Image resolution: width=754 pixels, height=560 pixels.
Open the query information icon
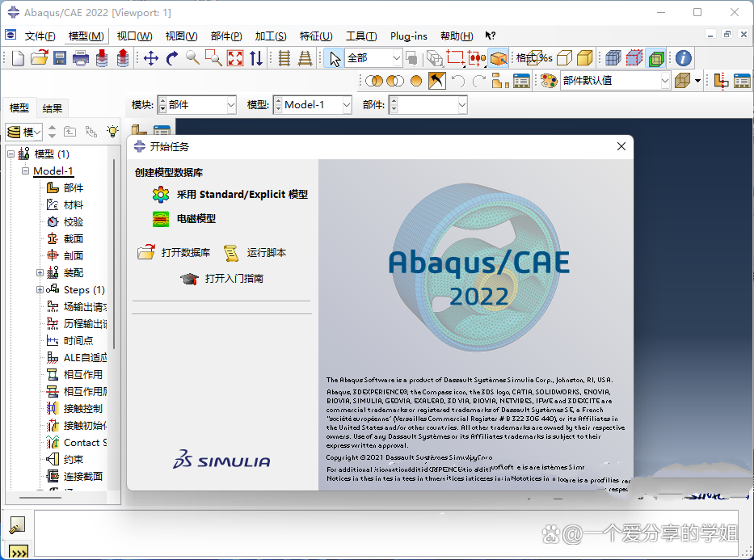click(684, 58)
